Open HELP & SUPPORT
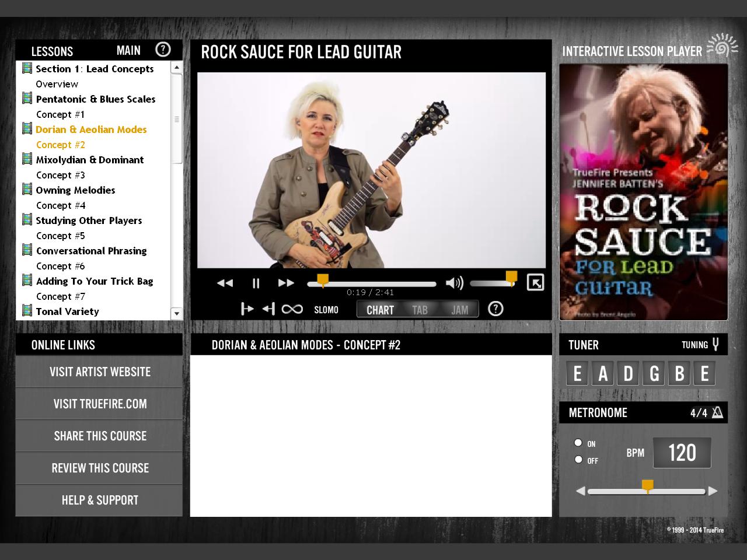 (99, 500)
